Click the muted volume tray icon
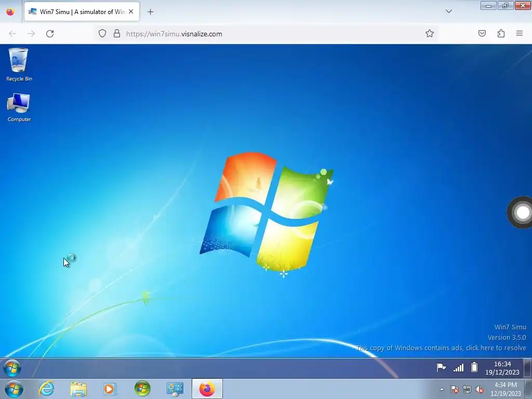Image resolution: width=532 pixels, height=399 pixels. point(480,390)
